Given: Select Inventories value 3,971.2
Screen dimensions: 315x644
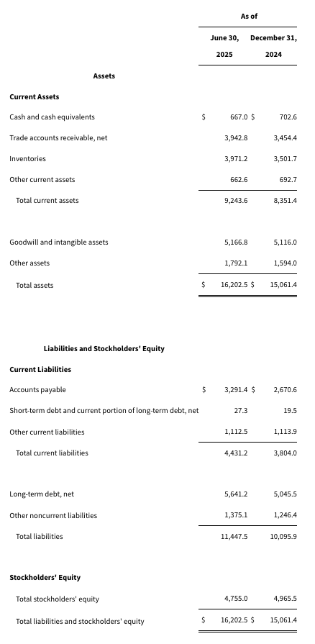Looking at the screenshot, I should pos(236,158).
